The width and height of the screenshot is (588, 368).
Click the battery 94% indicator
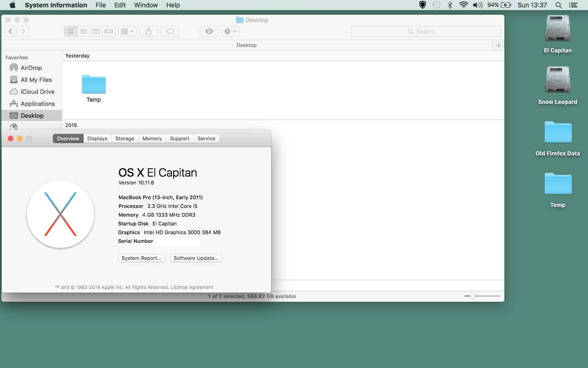pyautogui.click(x=499, y=5)
